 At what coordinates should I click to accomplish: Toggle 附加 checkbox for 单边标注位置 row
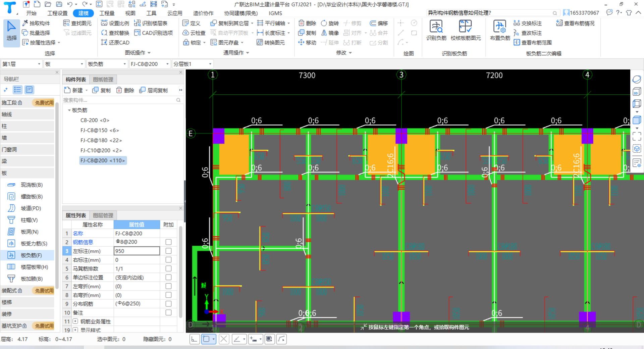point(168,277)
